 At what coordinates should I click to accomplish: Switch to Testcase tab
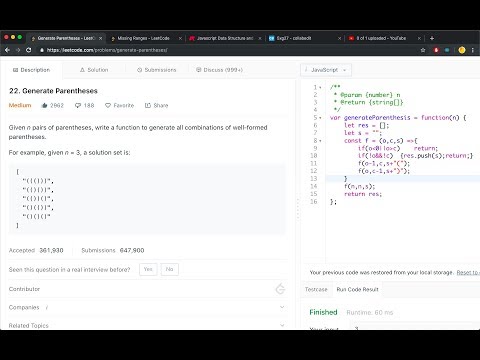click(x=316, y=289)
